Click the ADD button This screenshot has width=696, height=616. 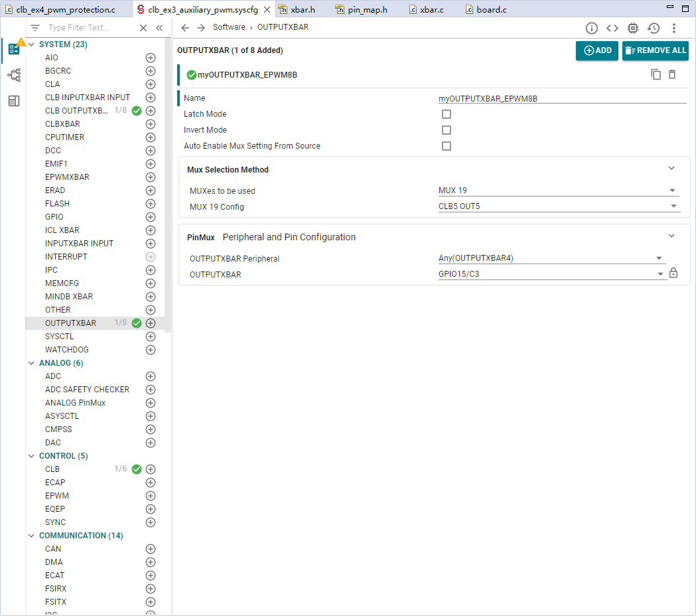597,50
